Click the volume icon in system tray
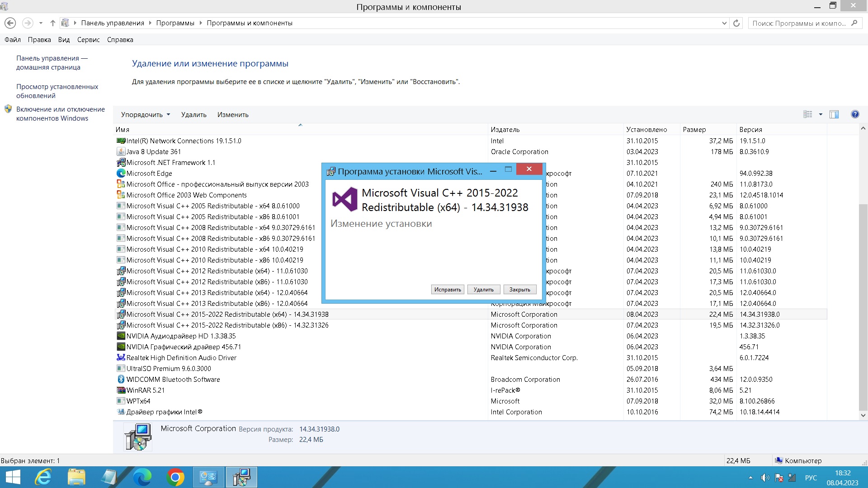Viewport: 868px width, 488px height. point(764,478)
